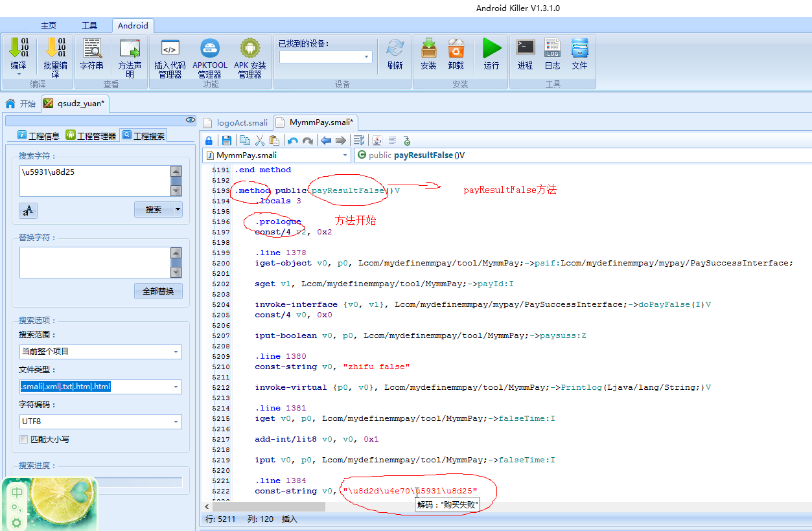Switch to the 工具 ribbon tab
This screenshot has width=812, height=531.
89,26
